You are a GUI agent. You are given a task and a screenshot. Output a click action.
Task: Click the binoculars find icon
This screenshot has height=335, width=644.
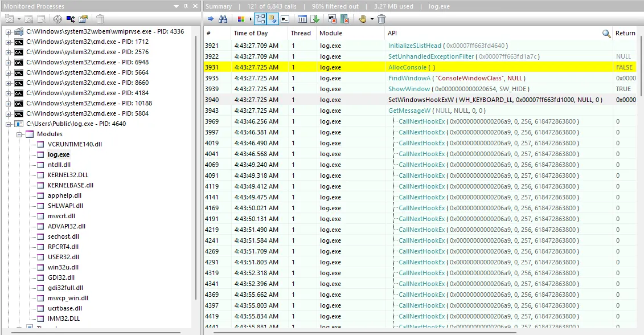(x=223, y=19)
